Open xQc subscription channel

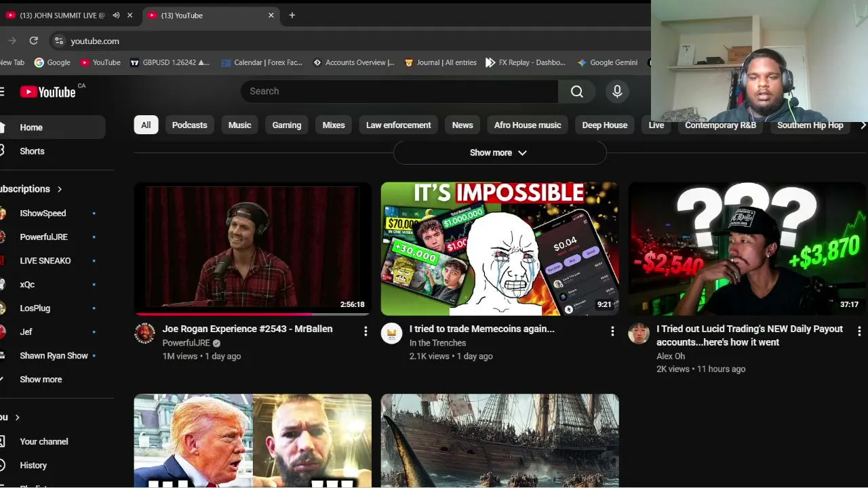pos(53,285)
